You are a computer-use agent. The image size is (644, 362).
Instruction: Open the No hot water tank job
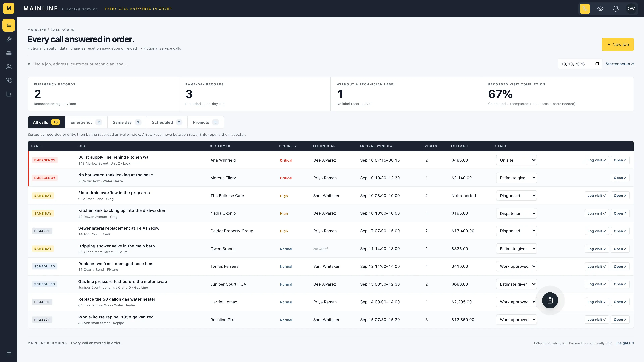(x=620, y=178)
